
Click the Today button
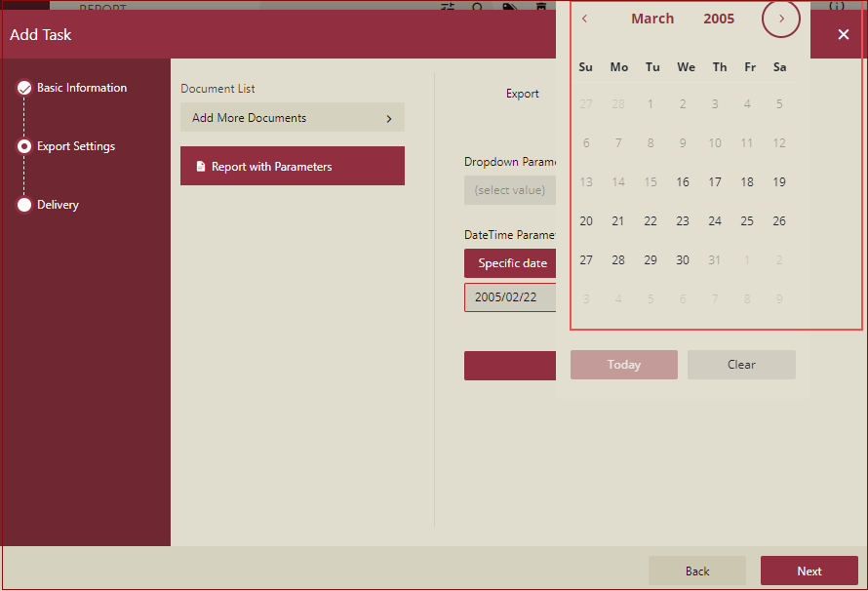point(624,365)
